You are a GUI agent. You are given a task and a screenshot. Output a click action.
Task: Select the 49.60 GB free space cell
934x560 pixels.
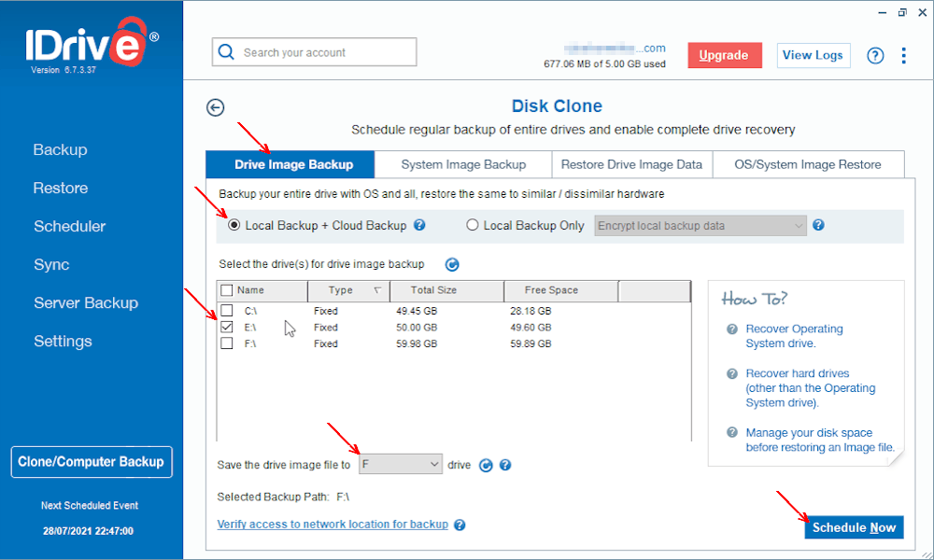tap(531, 328)
